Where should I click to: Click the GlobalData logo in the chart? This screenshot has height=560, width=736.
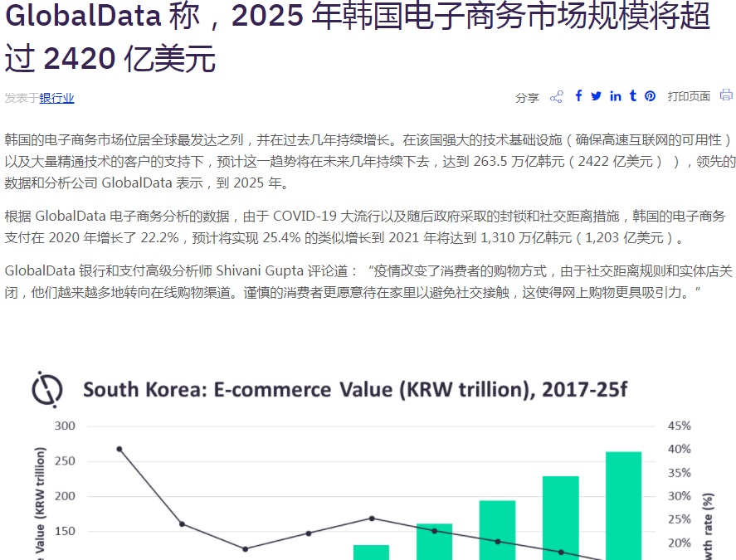[x=47, y=389]
